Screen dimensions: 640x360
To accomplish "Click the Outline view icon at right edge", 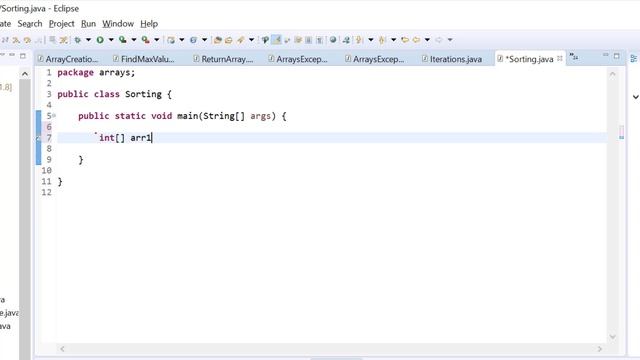I will tap(634, 59).
